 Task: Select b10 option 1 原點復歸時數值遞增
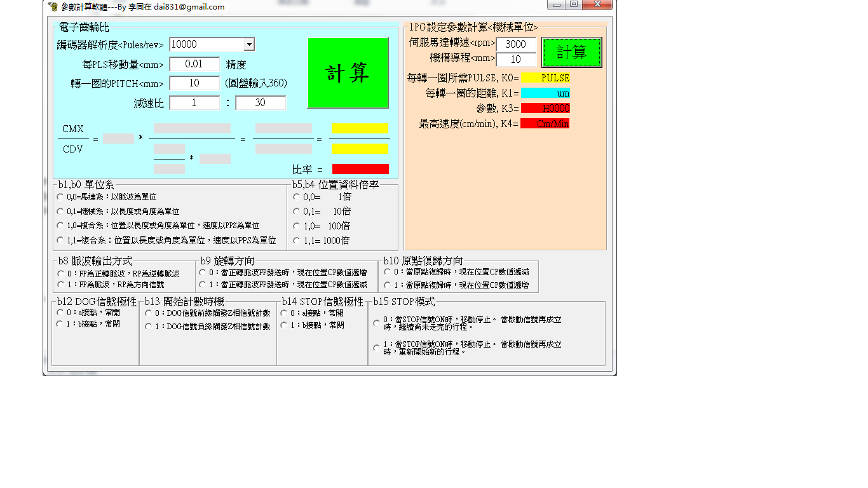[x=388, y=285]
